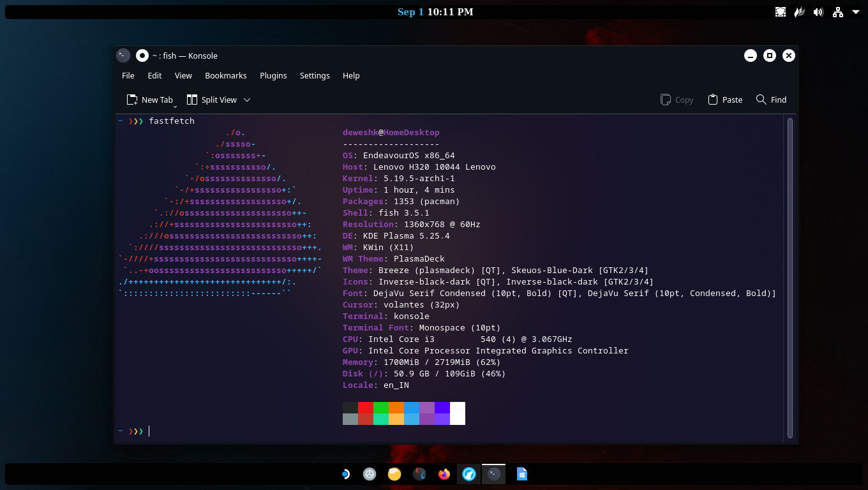Click the Konsole app icon in title bar
868x490 pixels.
click(x=123, y=56)
